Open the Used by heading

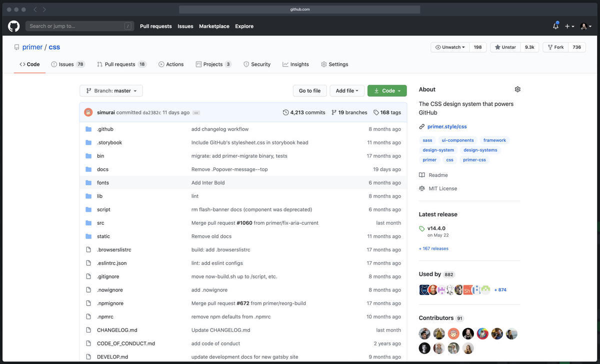(430, 274)
